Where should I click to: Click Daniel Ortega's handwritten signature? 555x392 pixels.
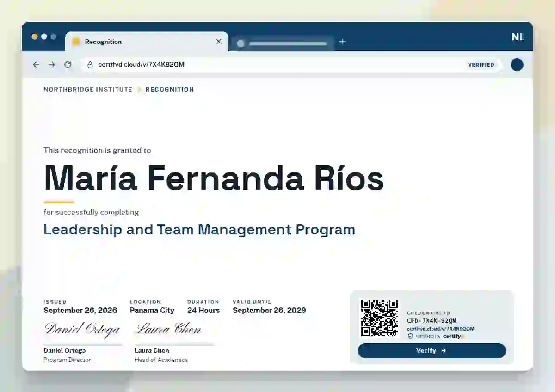pos(82,329)
